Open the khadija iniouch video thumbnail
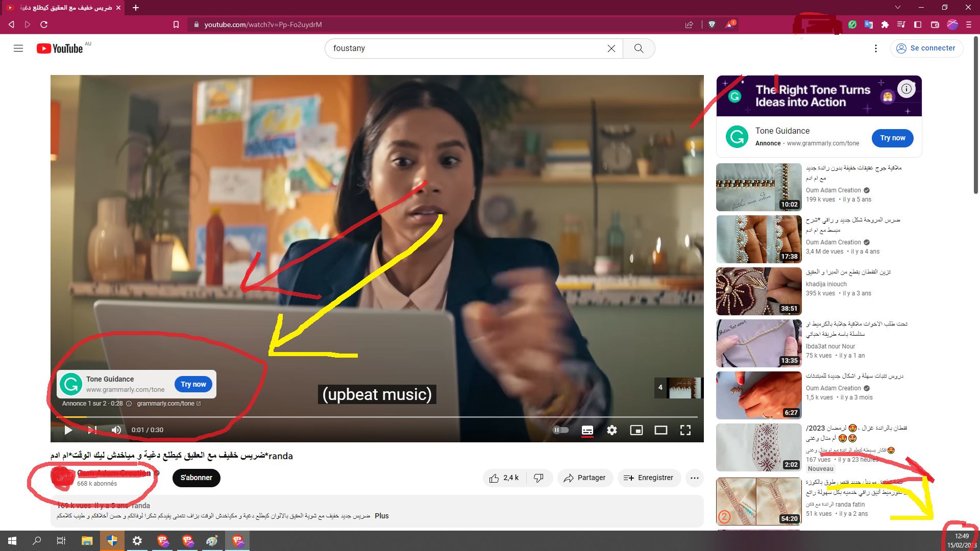 pyautogui.click(x=758, y=291)
